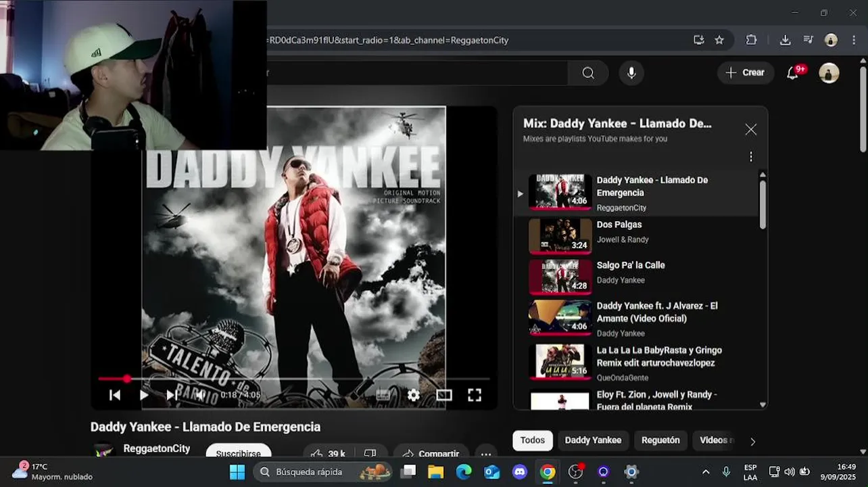Show more filter chips with right chevron

752,442
